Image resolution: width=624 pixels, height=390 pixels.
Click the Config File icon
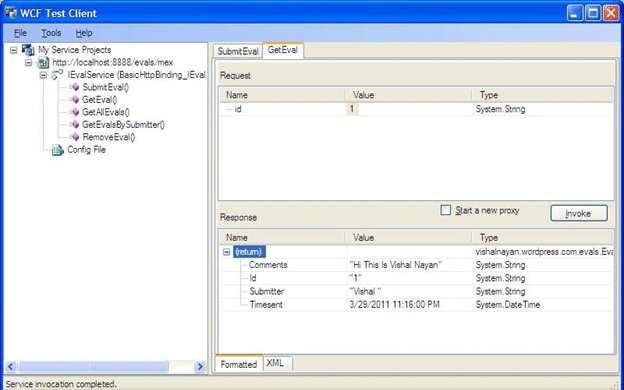pyautogui.click(x=58, y=150)
